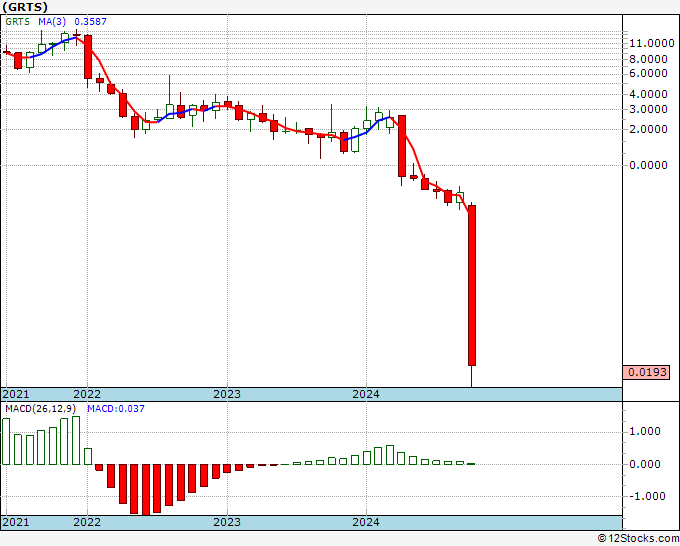Click the deepest red MACD histogram bar
The width and height of the screenshot is (680, 546).
(x=146, y=490)
